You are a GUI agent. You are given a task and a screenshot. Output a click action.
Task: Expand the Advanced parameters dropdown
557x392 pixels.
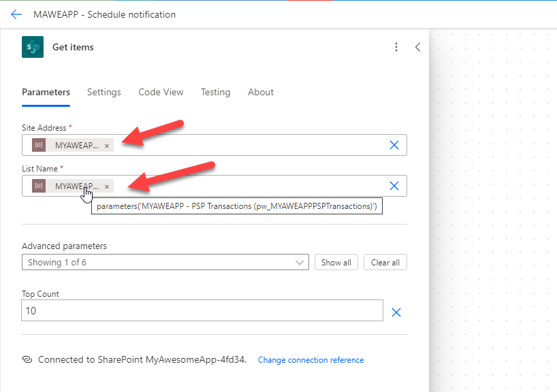coord(165,262)
